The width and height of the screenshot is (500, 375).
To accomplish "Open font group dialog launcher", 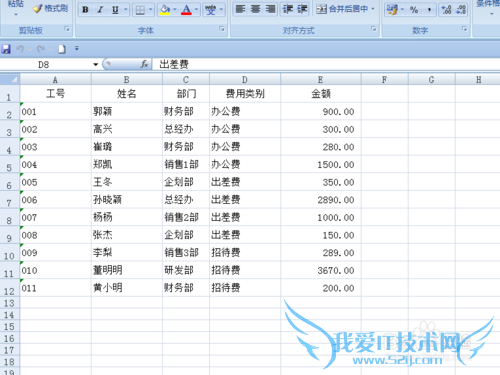I will pyautogui.click(x=222, y=29).
